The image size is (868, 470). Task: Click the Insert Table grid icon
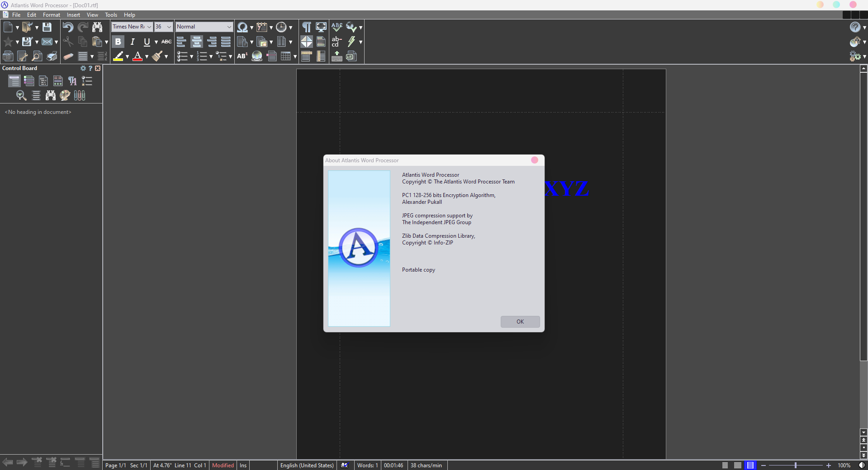coord(286,56)
